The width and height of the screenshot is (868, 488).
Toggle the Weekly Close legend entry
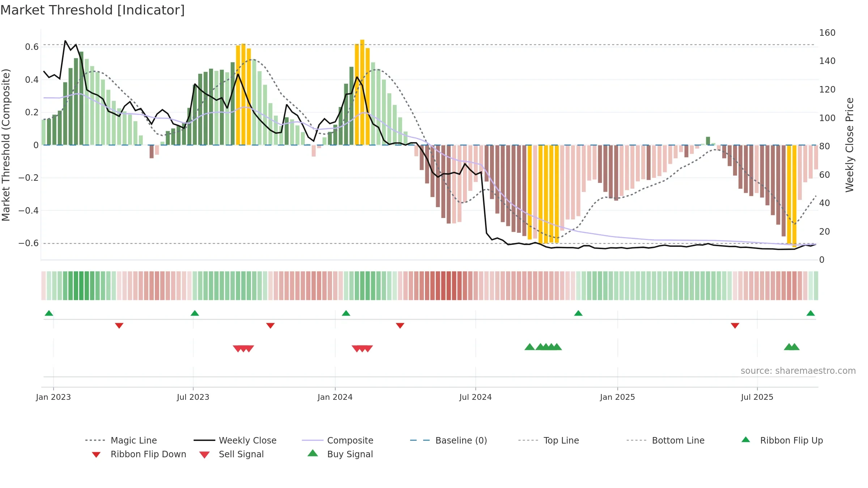pyautogui.click(x=235, y=440)
